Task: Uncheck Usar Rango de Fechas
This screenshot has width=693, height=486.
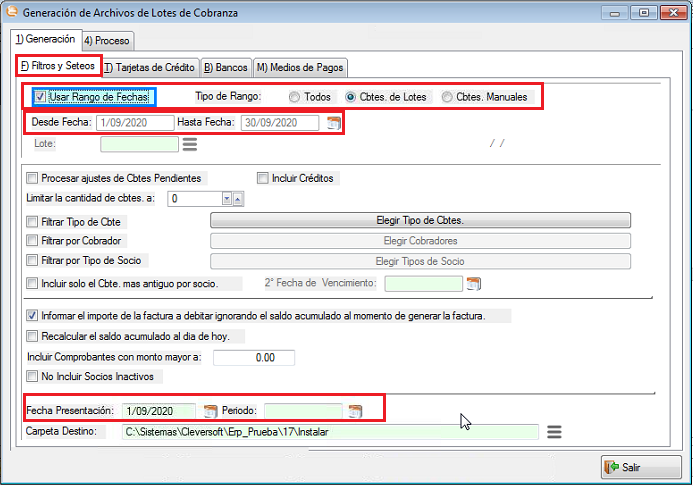Action: 40,98
